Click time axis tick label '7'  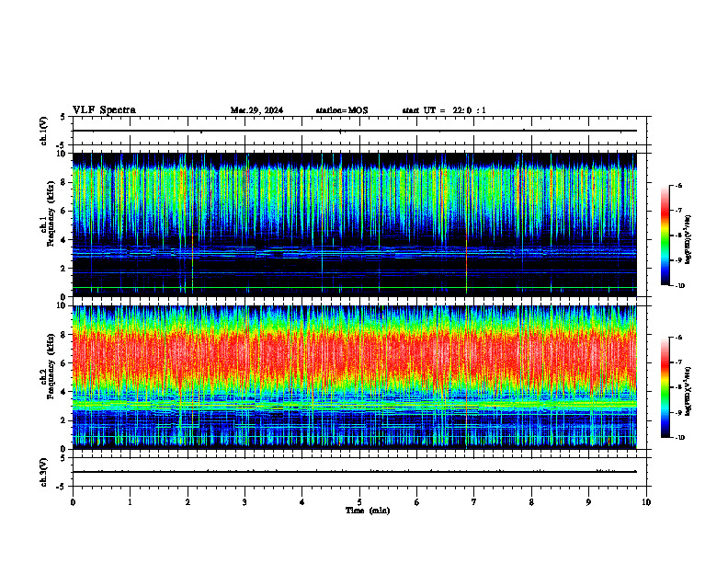474,502
